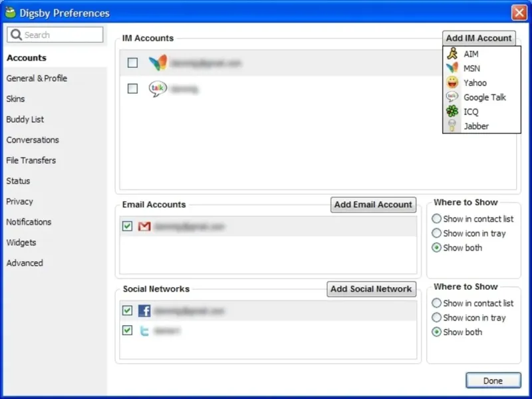Choose ICQ from the account menu
Image resolution: width=532 pixels, height=399 pixels.
pos(481,112)
